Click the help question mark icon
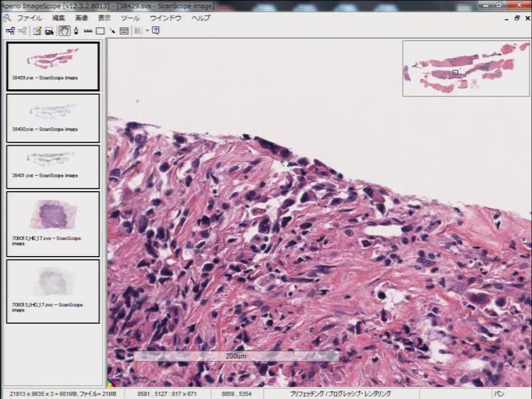 pos(156,31)
